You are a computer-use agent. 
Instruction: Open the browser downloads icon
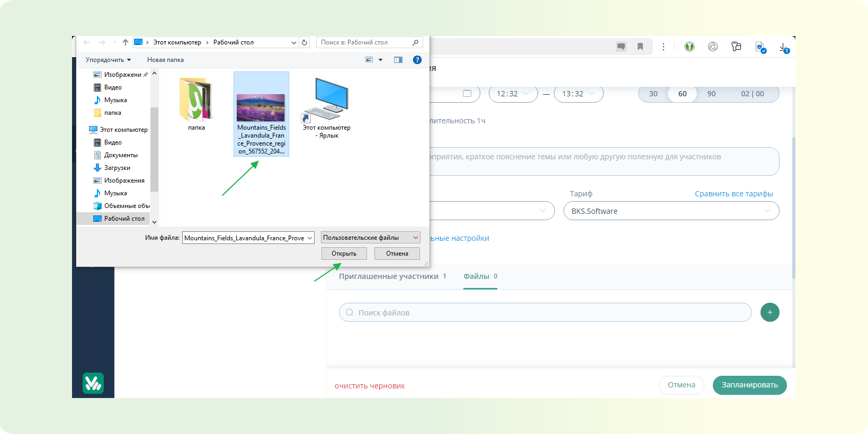click(784, 47)
